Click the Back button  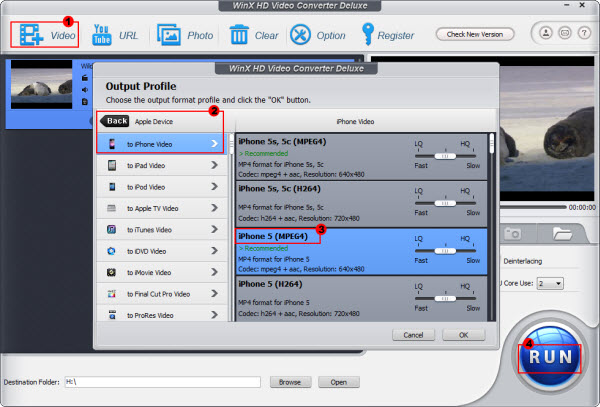click(114, 121)
